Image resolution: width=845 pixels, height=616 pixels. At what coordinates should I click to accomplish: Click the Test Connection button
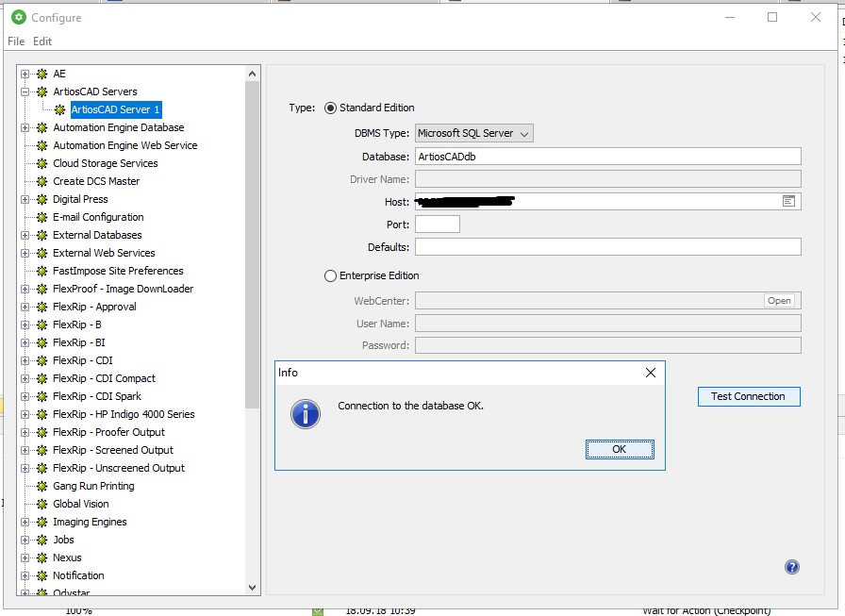(x=749, y=396)
